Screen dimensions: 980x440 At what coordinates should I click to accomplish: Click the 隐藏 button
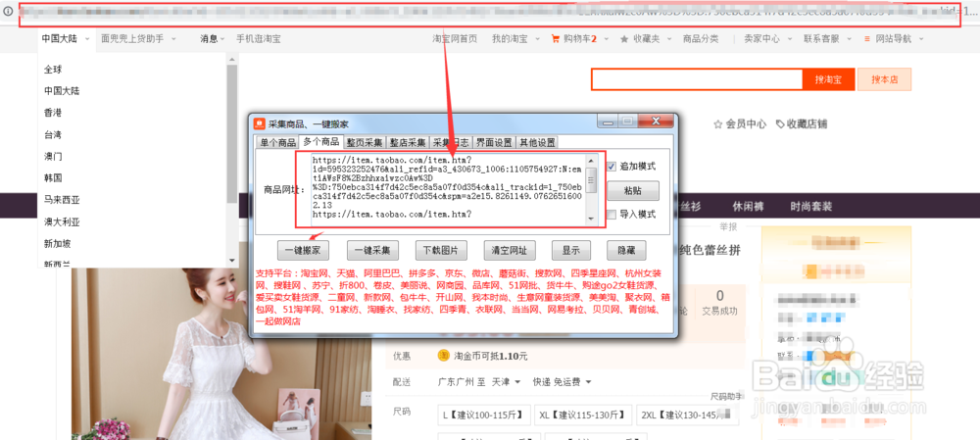click(x=626, y=251)
